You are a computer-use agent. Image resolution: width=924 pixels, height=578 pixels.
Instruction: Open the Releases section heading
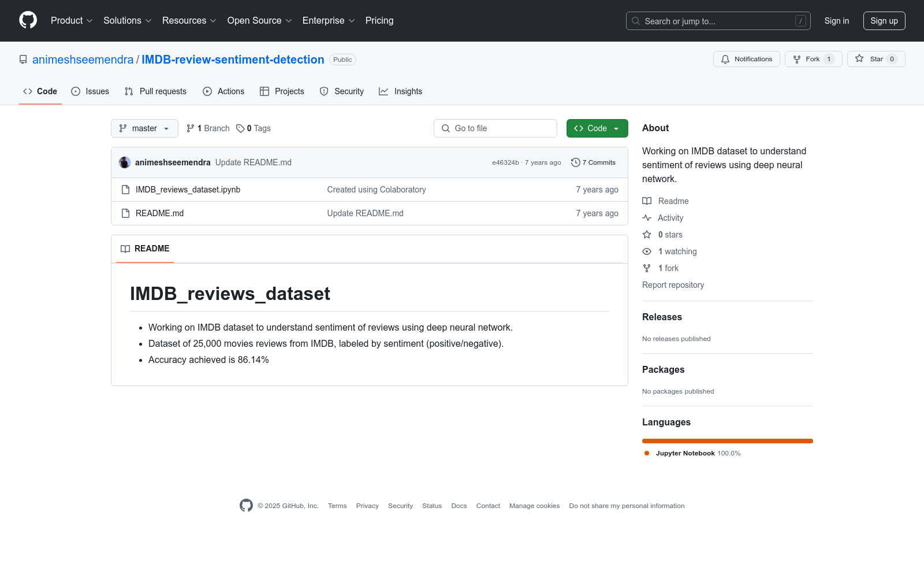click(x=662, y=317)
